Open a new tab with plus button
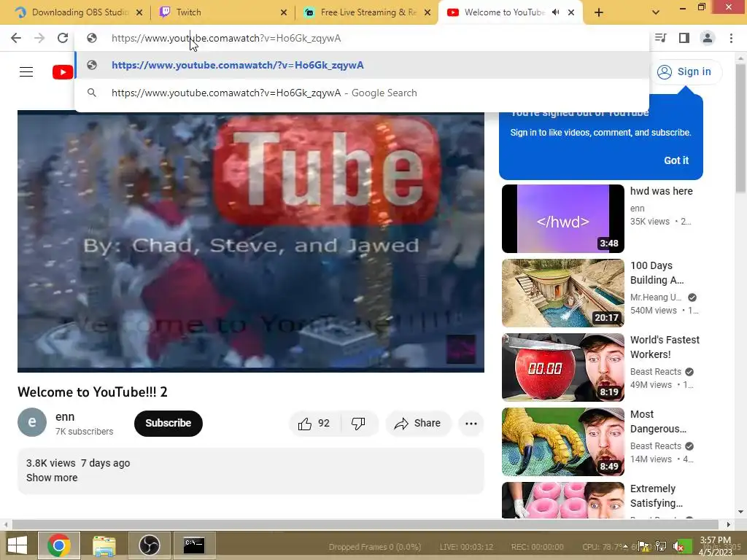 [x=599, y=13]
